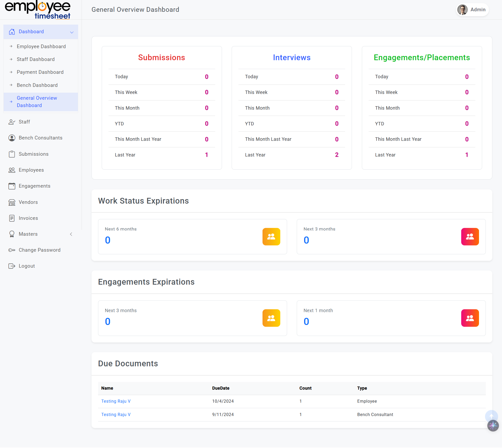This screenshot has width=502, height=448.
Task: Click the Change Password key icon
Action: pos(12,250)
